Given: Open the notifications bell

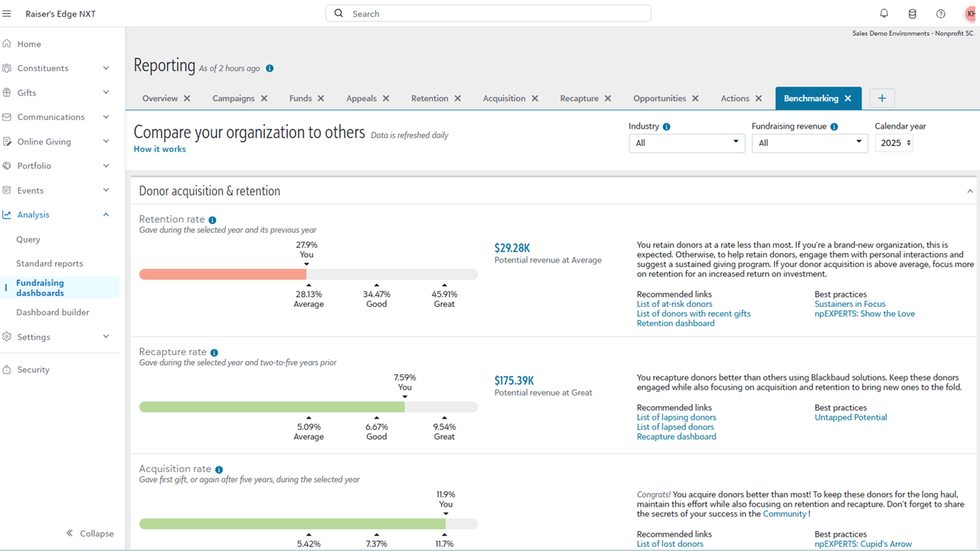Looking at the screenshot, I should click(884, 14).
